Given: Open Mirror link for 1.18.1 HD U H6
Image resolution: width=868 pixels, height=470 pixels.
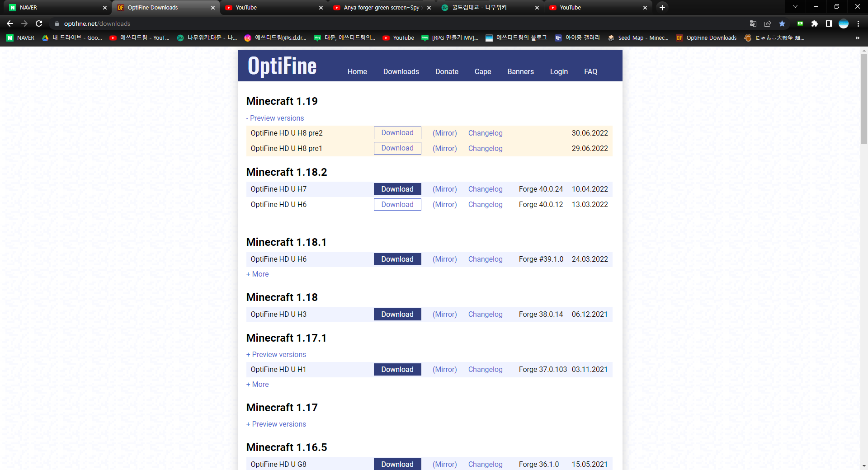Looking at the screenshot, I should (445, 259).
